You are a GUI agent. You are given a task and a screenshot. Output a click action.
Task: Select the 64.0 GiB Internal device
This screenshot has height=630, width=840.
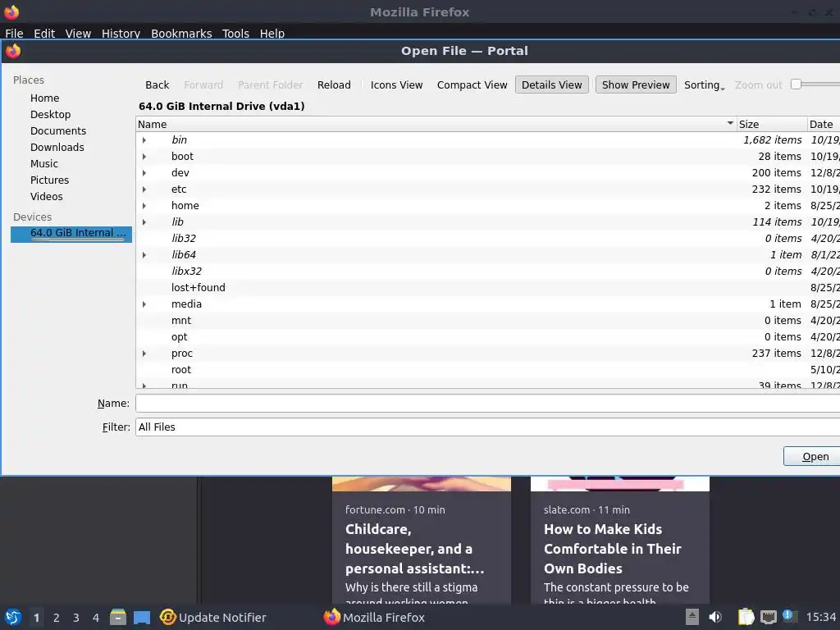coord(71,234)
